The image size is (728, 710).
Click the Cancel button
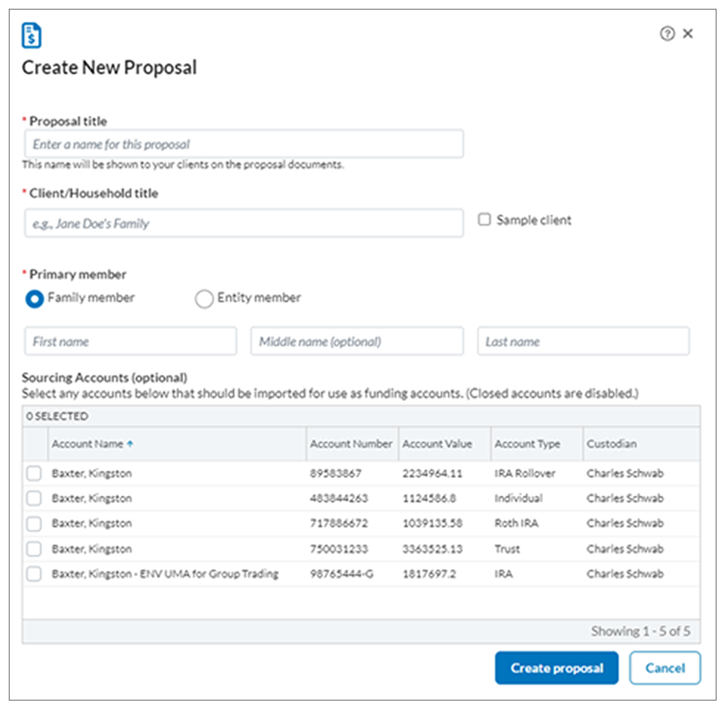tap(664, 668)
